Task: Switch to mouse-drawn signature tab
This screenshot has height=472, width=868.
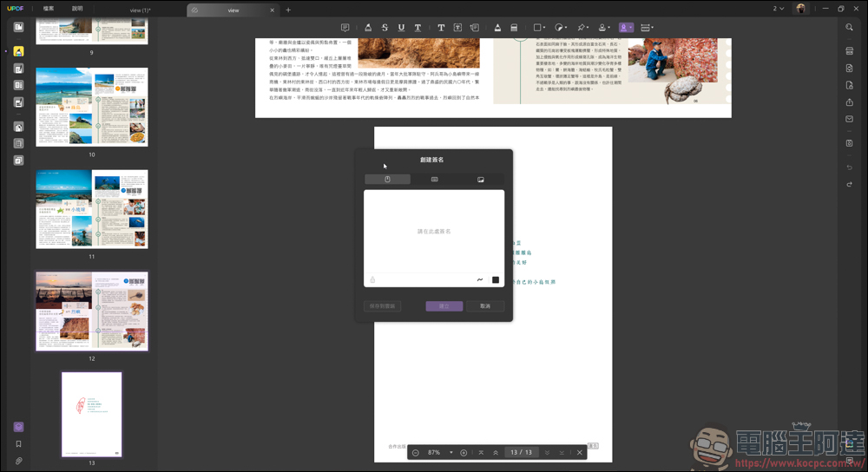Action: click(x=387, y=180)
